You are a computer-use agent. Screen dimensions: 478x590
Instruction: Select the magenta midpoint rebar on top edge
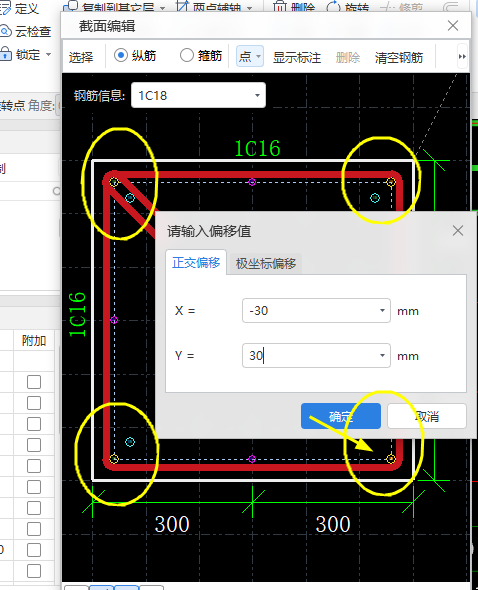252,182
